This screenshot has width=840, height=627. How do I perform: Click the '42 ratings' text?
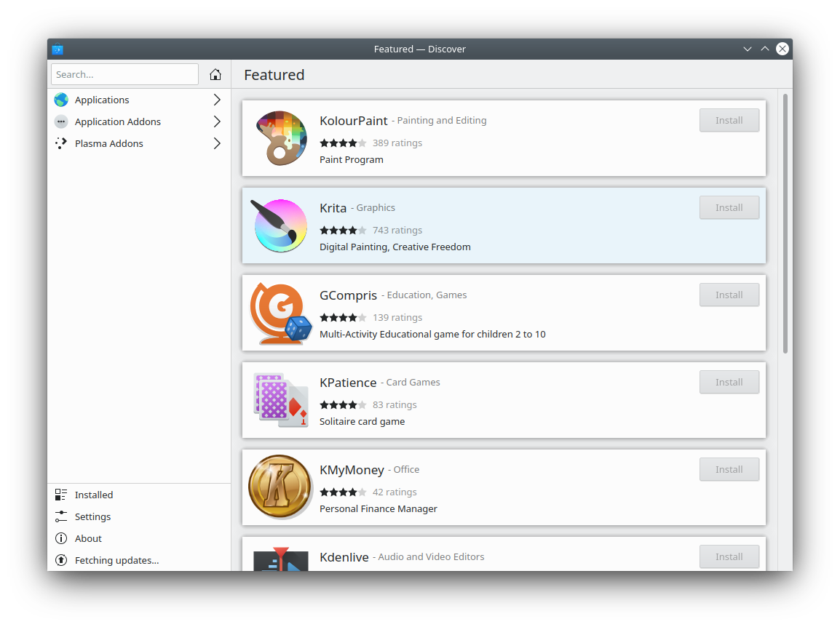(395, 492)
